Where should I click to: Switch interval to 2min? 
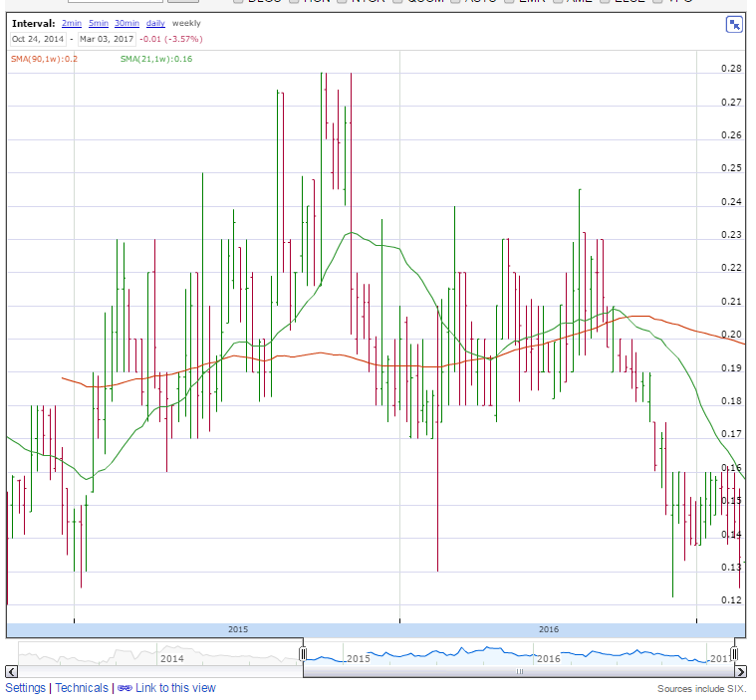point(72,23)
